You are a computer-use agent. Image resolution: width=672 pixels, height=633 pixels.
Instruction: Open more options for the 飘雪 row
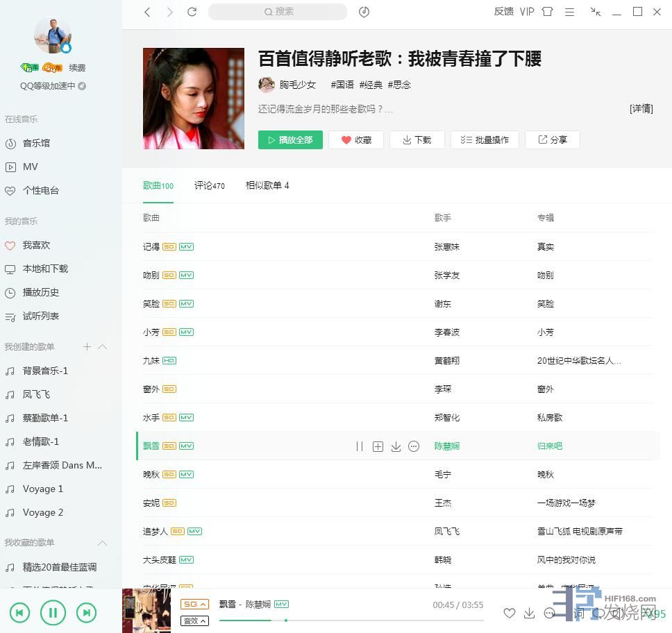click(x=414, y=446)
